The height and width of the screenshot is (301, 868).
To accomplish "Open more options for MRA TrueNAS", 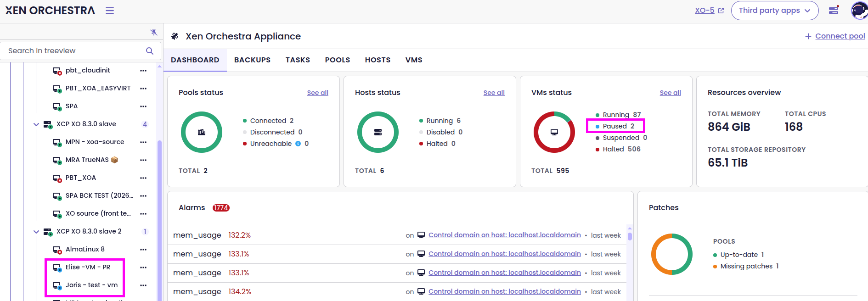I will tap(143, 160).
